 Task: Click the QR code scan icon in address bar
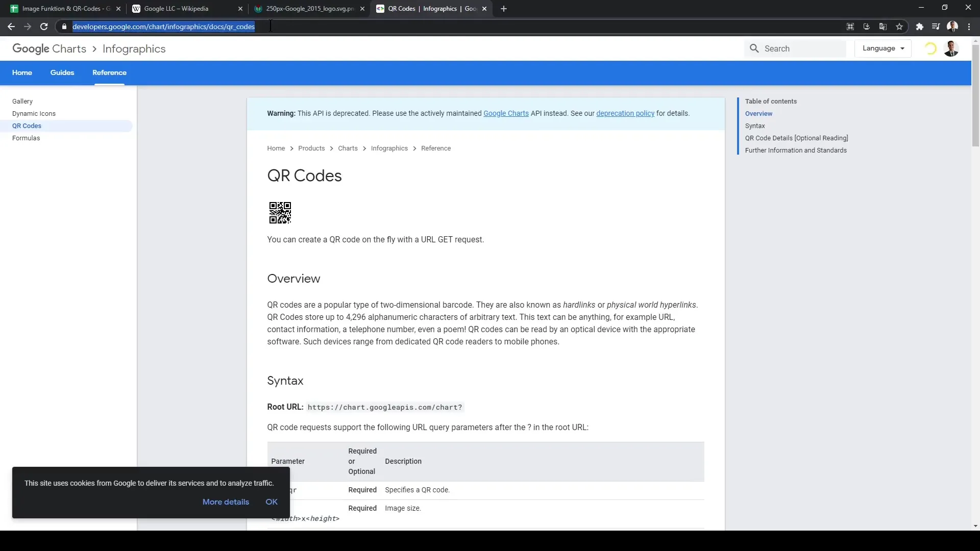[x=850, y=27]
